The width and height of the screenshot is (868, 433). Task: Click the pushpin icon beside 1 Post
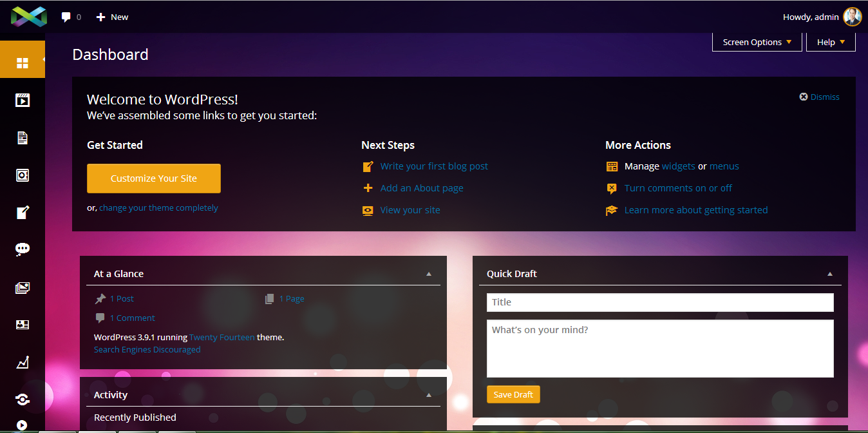(100, 298)
